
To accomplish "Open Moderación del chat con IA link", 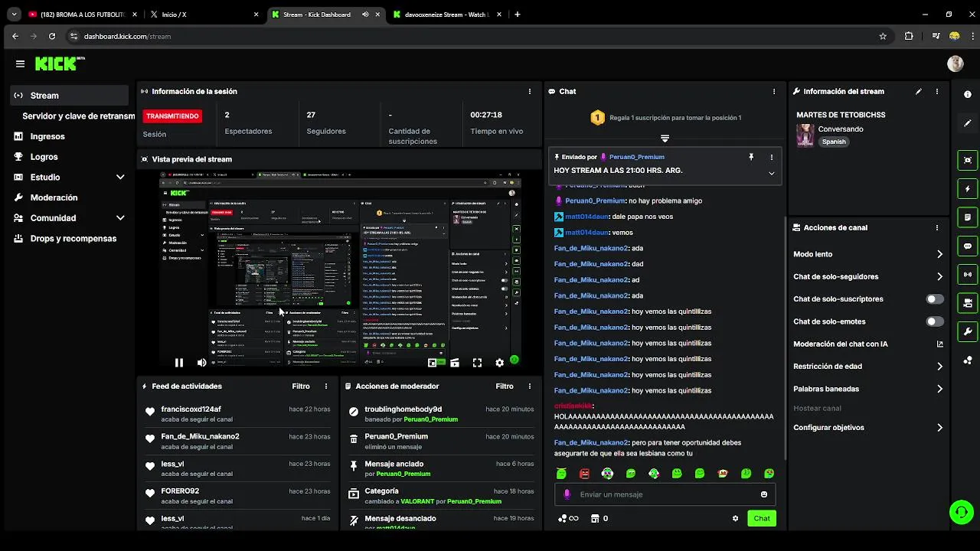I will click(x=868, y=344).
